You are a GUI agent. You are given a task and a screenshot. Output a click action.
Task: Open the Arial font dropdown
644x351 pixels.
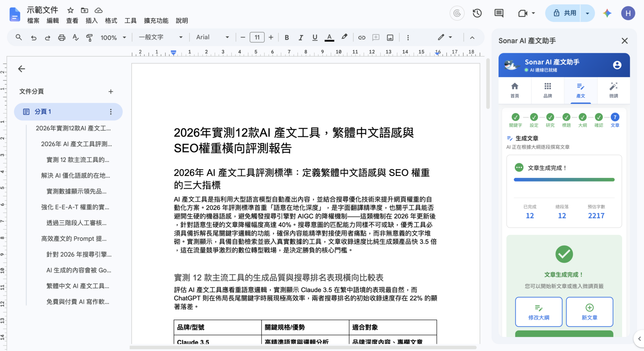click(213, 37)
